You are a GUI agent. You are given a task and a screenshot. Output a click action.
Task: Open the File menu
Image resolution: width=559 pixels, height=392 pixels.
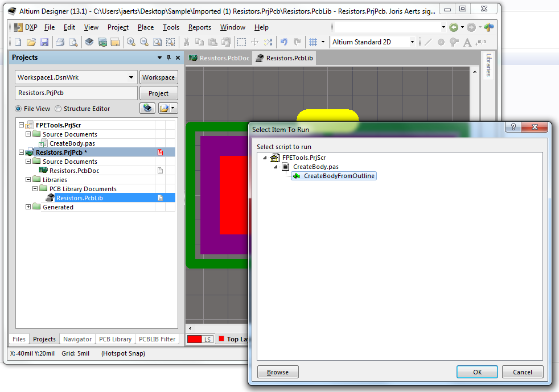[49, 27]
